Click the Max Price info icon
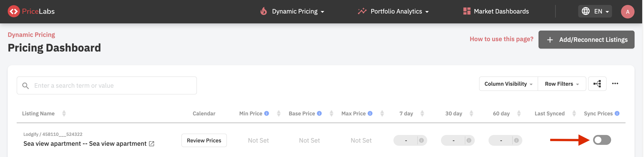The height and width of the screenshot is (157, 644). coord(370,113)
